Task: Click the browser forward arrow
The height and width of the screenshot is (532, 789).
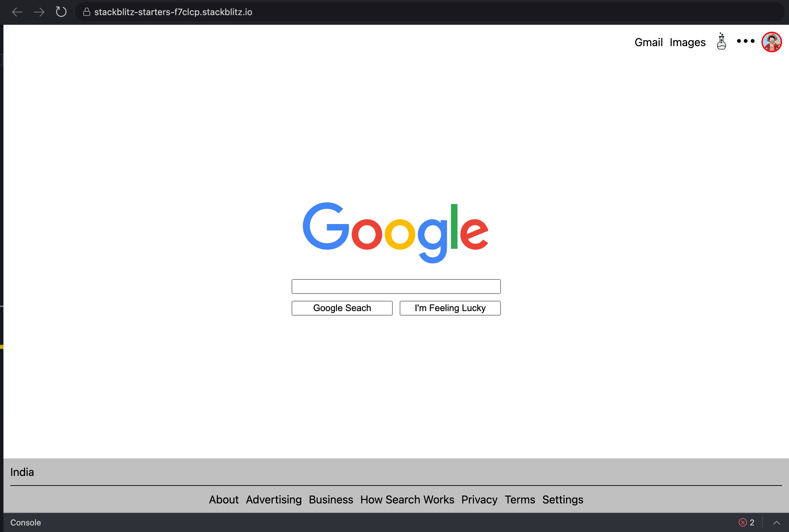Action: tap(39, 12)
